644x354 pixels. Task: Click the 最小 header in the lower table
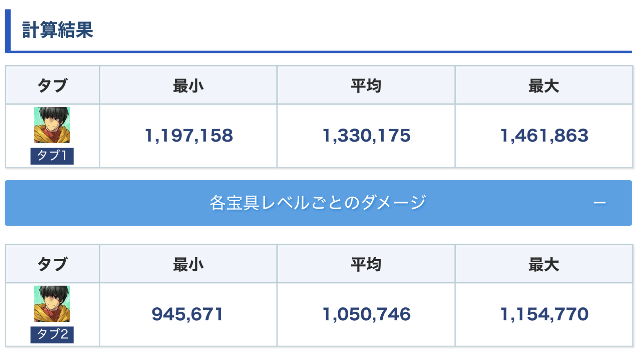188,264
